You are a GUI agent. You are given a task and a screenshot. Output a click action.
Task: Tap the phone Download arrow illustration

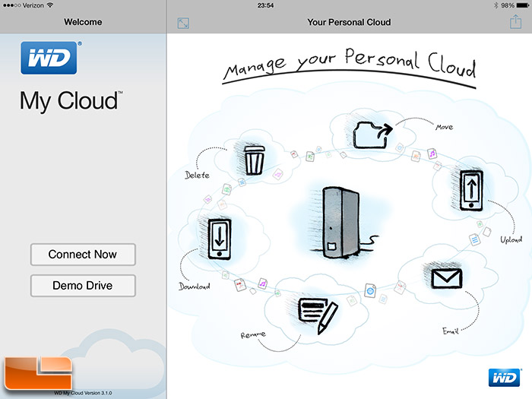pyautogui.click(x=219, y=239)
